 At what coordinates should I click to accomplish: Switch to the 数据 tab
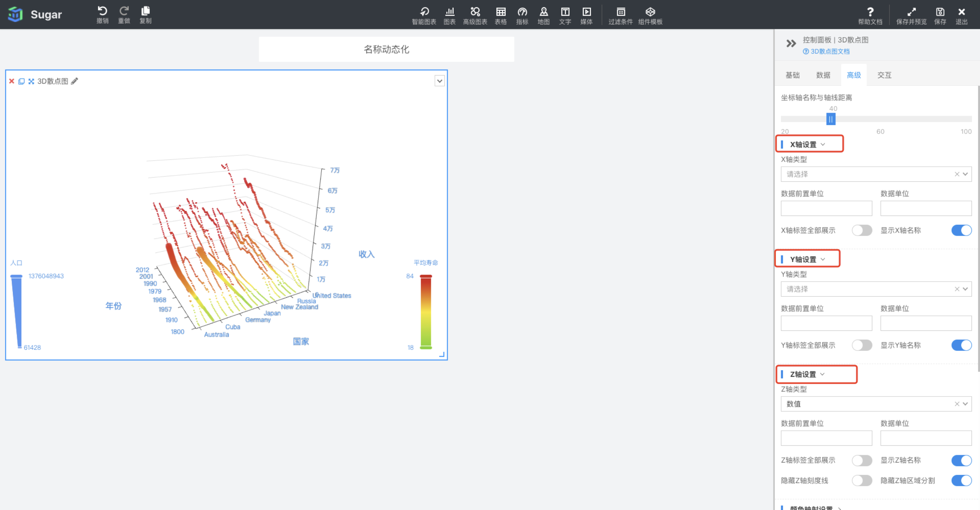pos(823,75)
